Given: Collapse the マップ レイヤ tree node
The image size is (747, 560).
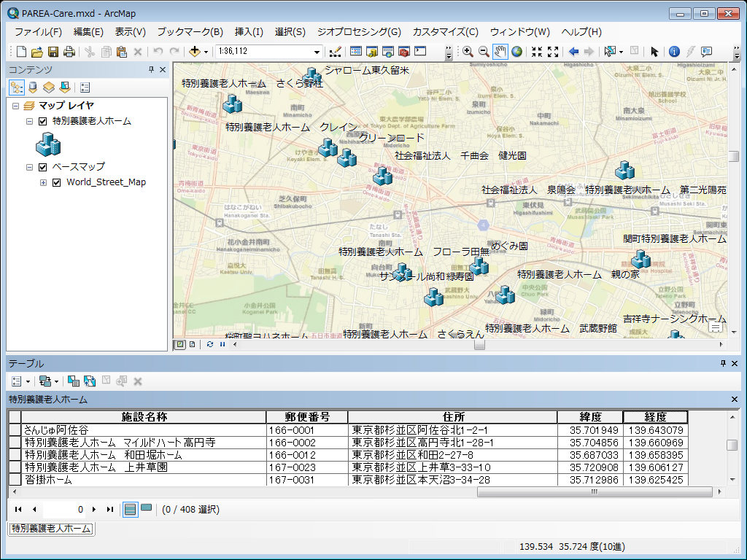Looking at the screenshot, I should pos(16,106).
